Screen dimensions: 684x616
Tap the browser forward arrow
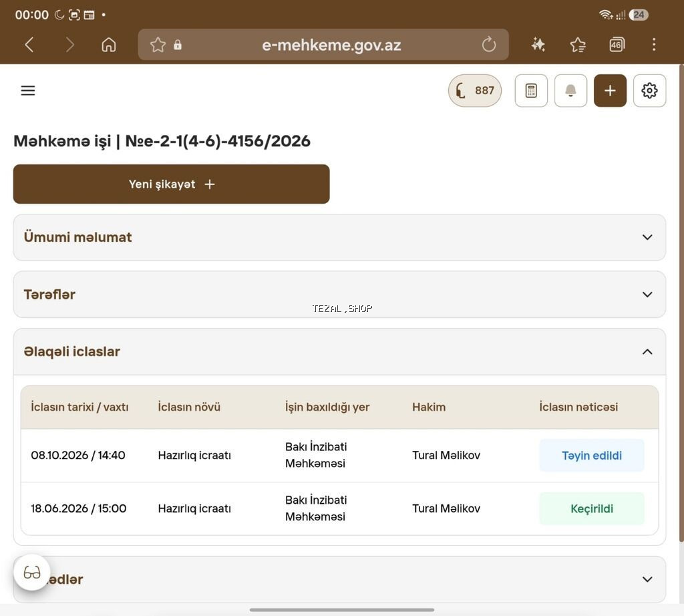pos(69,45)
